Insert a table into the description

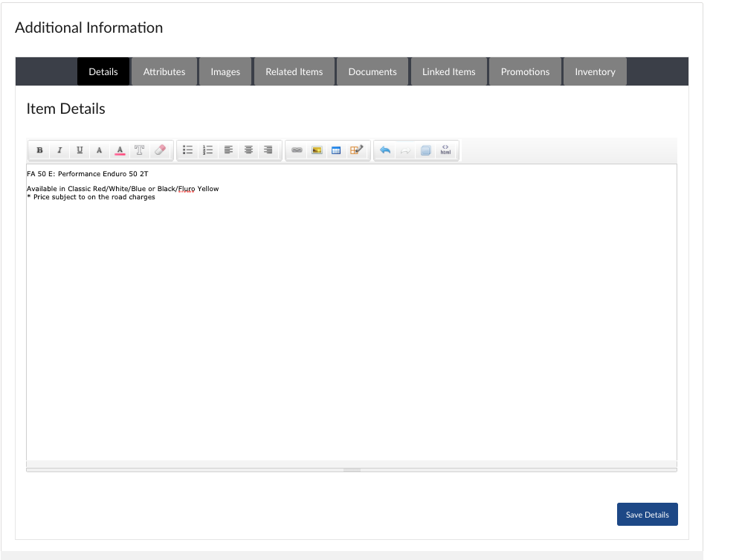pyautogui.click(x=336, y=149)
